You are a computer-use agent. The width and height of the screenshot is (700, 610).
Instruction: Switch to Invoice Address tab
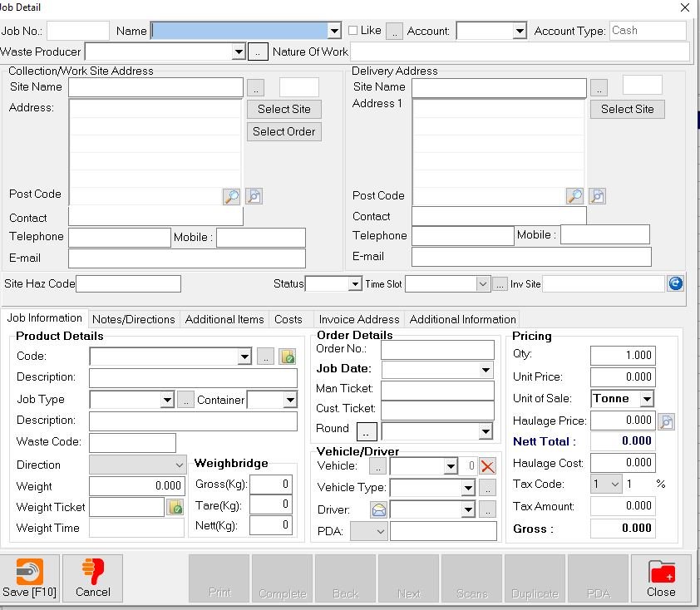pyautogui.click(x=359, y=319)
